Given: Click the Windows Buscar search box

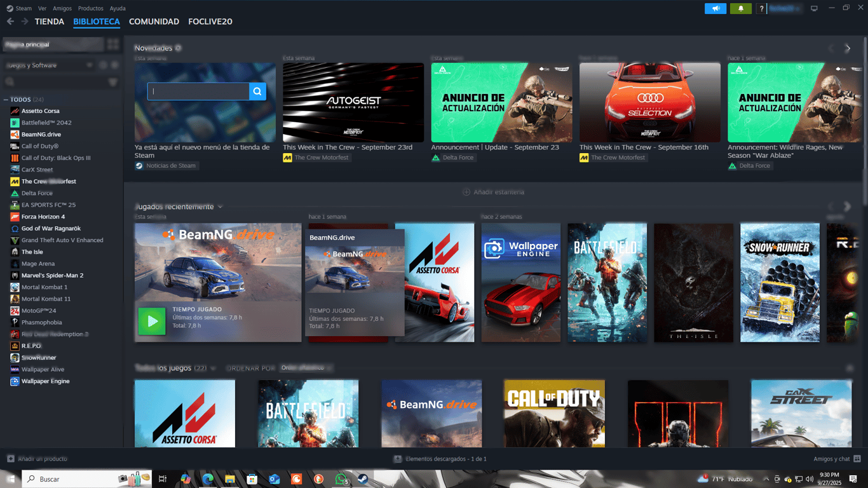Looking at the screenshot, I should [x=87, y=479].
